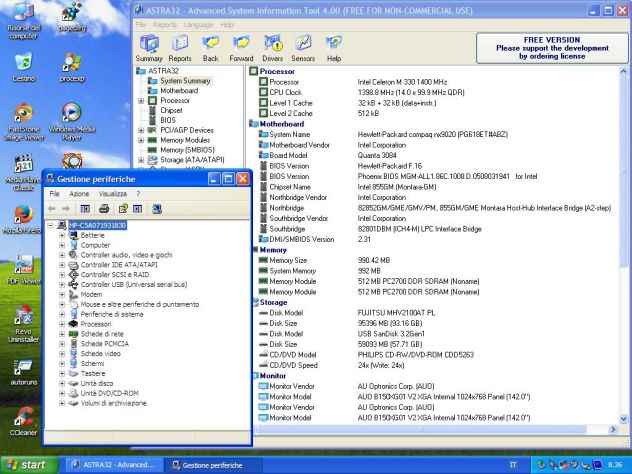Open procexp desktop icon
The height and width of the screenshot is (474, 632).
pos(72,67)
